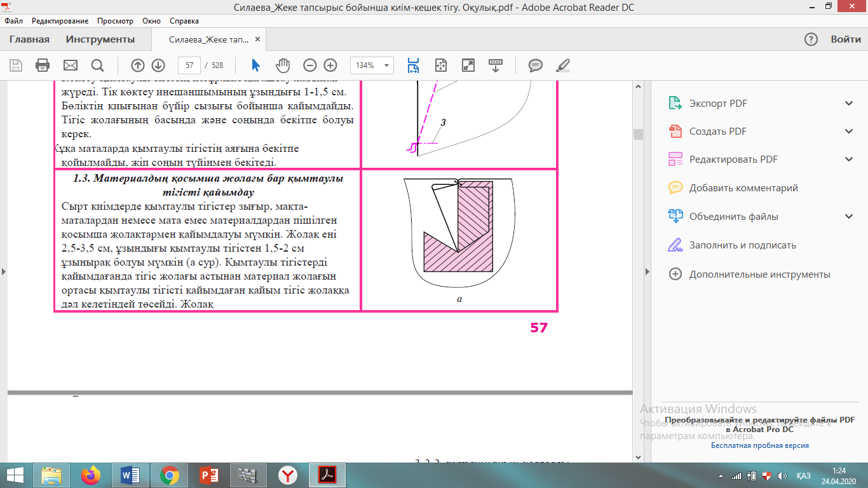The height and width of the screenshot is (488, 868).
Task: Activate the cursor Selection tool
Action: click(x=255, y=65)
